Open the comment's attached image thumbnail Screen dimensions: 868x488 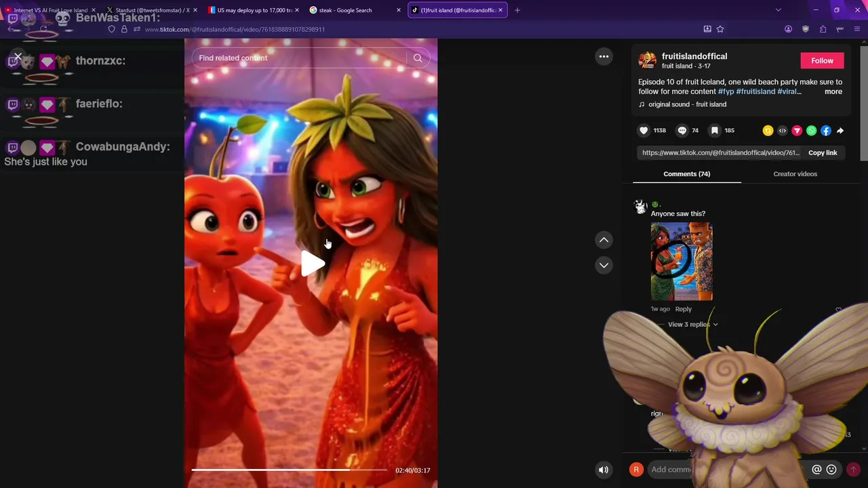pyautogui.click(x=682, y=261)
